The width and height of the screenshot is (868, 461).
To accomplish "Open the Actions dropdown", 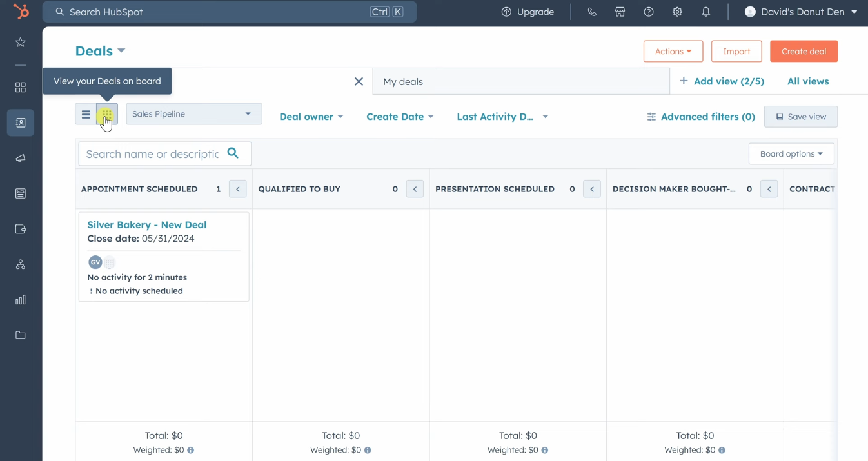I will point(673,51).
